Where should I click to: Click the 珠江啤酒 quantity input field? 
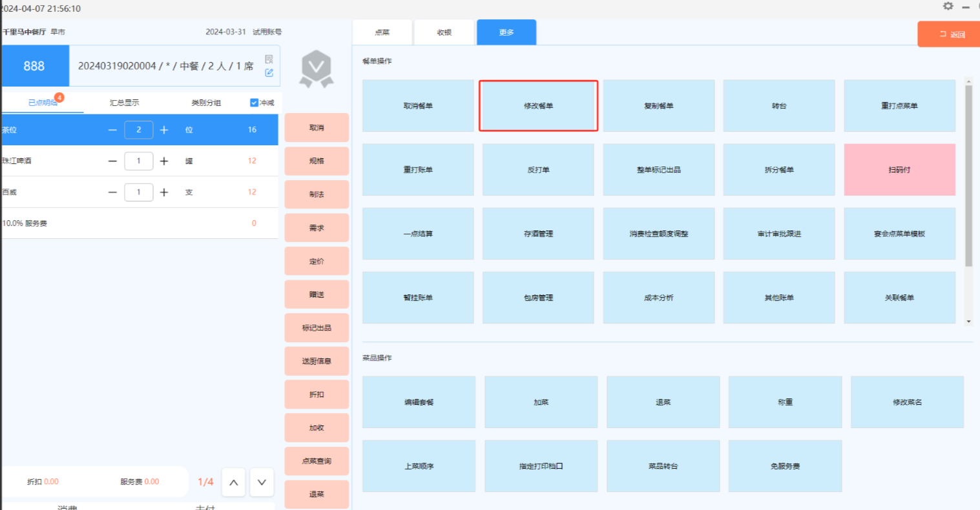(x=138, y=161)
